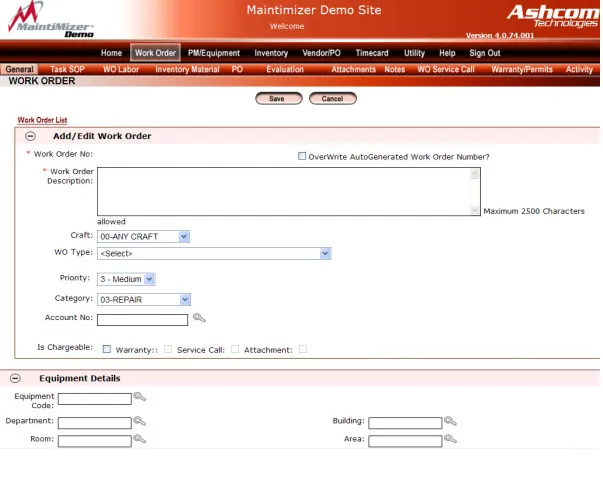603x479 pixels.
Task: Click description scrollbar down arrow
Action: (x=475, y=210)
